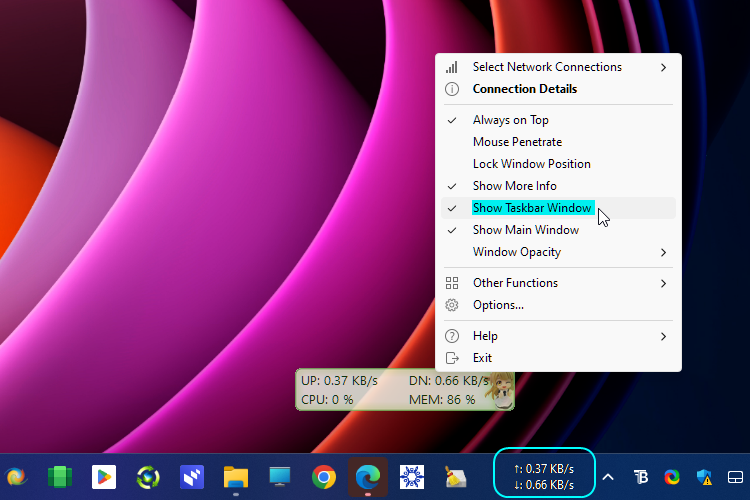The height and width of the screenshot is (500, 750).
Task: Enable Lock Window Position
Action: point(558,164)
